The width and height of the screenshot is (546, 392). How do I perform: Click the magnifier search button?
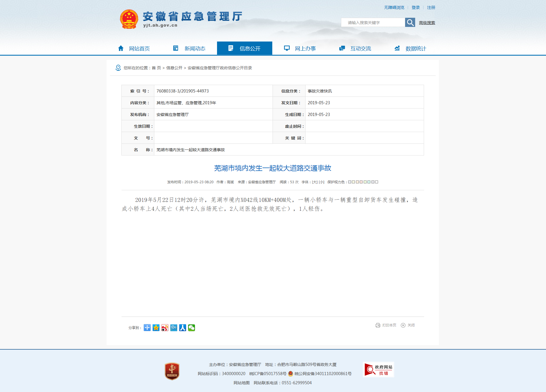[410, 22]
